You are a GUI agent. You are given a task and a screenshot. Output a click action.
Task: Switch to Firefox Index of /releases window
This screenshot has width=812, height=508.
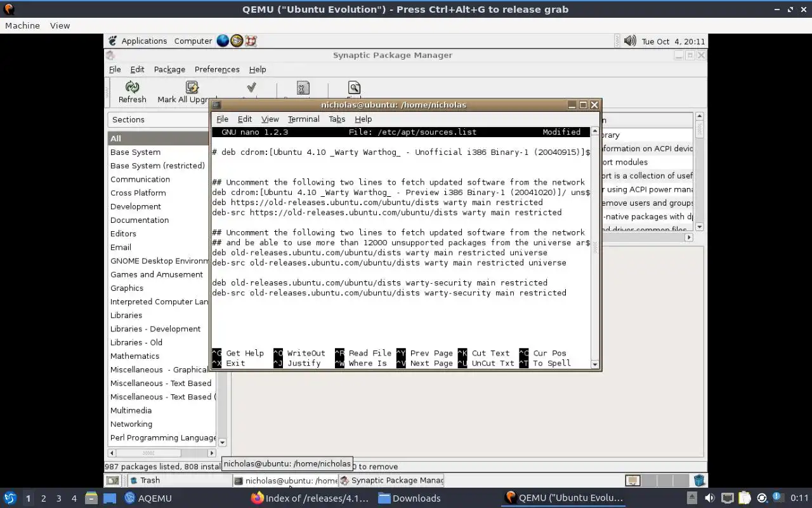(x=310, y=498)
